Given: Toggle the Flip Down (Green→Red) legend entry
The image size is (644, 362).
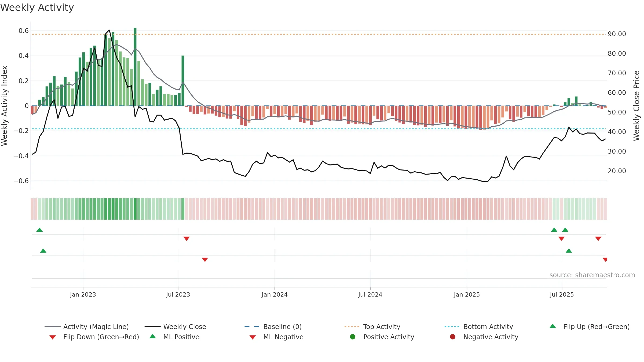Looking at the screenshot, I should (x=94, y=337).
